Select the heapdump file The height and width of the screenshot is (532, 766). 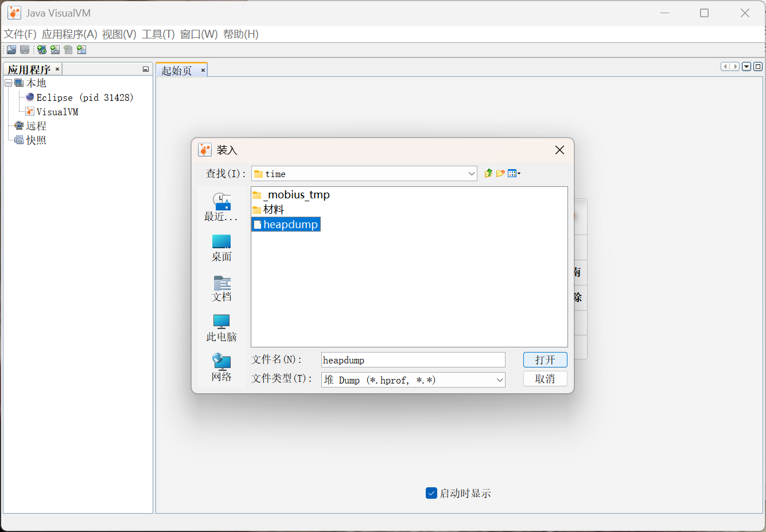point(286,225)
